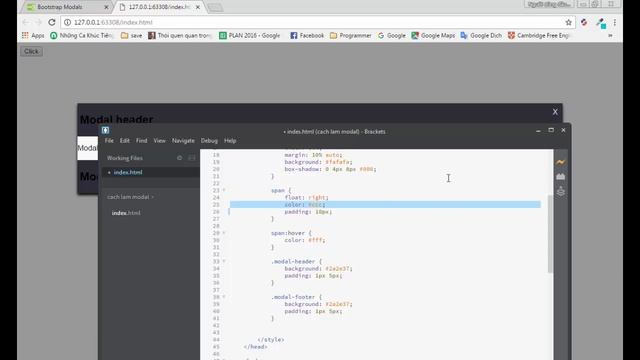Collapse span:hover rule at line 29

(224, 233)
